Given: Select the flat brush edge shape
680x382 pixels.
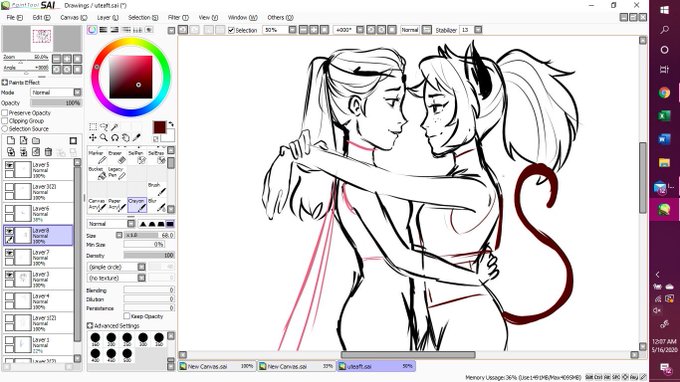Looking at the screenshot, I should coord(170,224).
